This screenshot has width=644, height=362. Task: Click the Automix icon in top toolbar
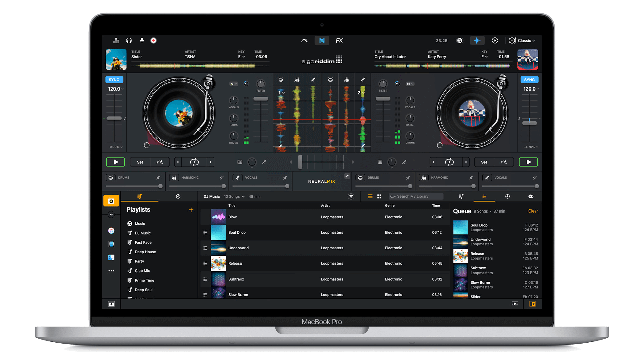495,41
